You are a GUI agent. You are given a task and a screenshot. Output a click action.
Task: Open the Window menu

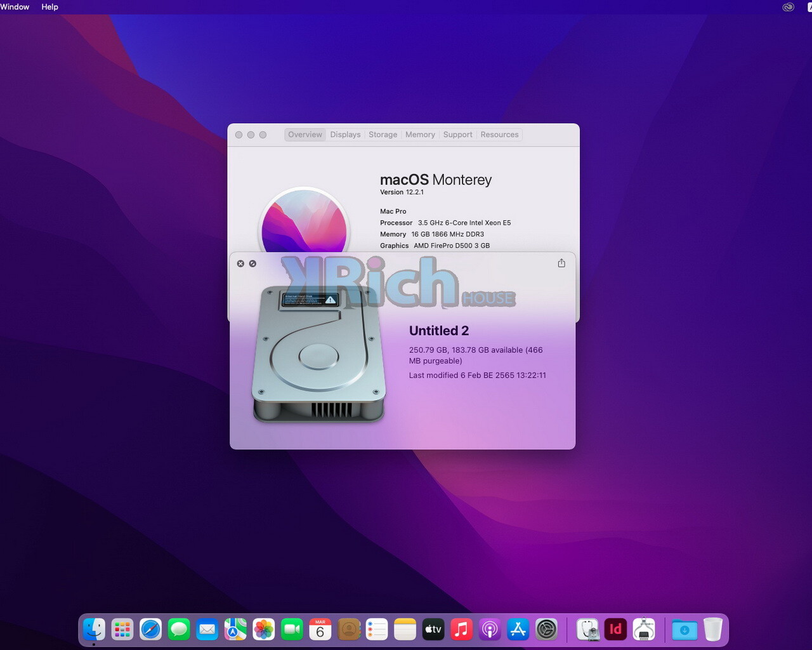[x=15, y=7]
